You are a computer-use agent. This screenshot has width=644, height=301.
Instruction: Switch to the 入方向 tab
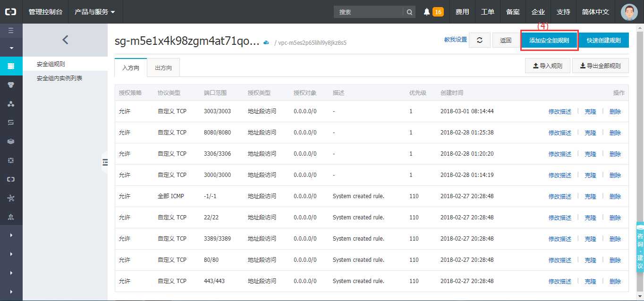tap(131, 67)
